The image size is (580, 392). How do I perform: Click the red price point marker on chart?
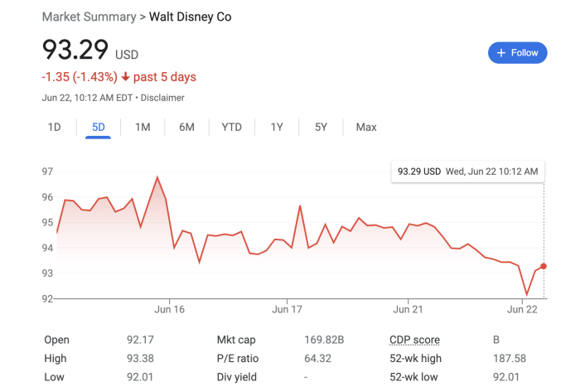(x=544, y=266)
